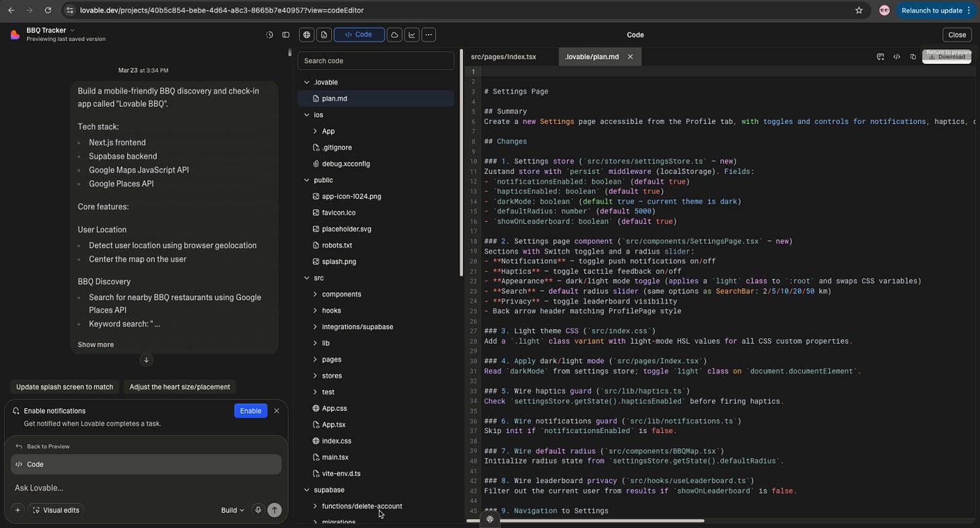Select the Code item in chat panel
980x528 pixels.
point(146,464)
